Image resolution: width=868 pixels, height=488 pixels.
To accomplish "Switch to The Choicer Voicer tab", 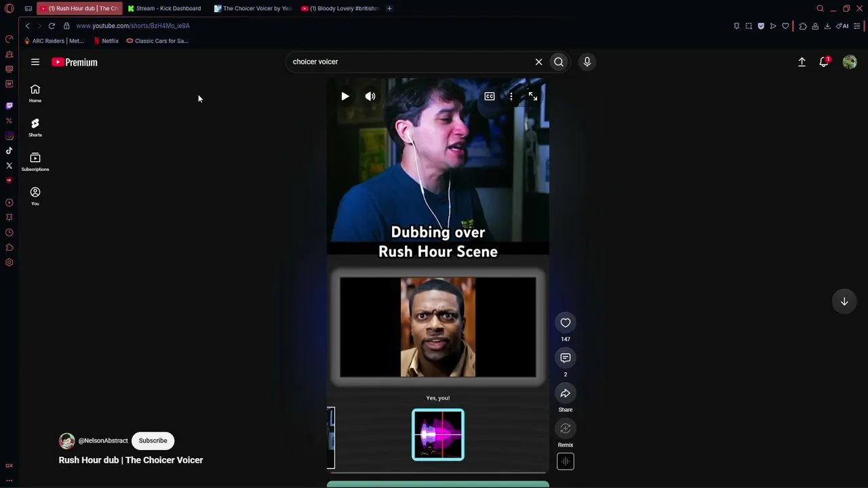I will (x=253, y=9).
